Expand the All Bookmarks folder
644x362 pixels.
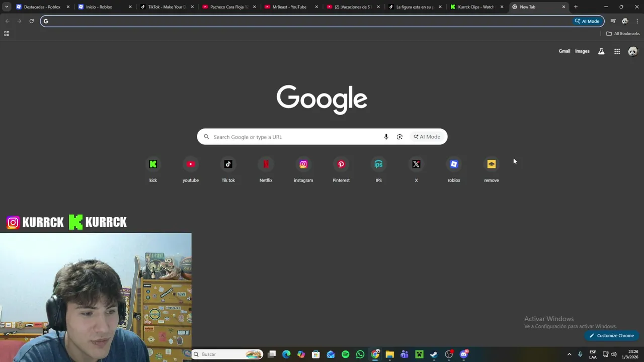coord(623,34)
